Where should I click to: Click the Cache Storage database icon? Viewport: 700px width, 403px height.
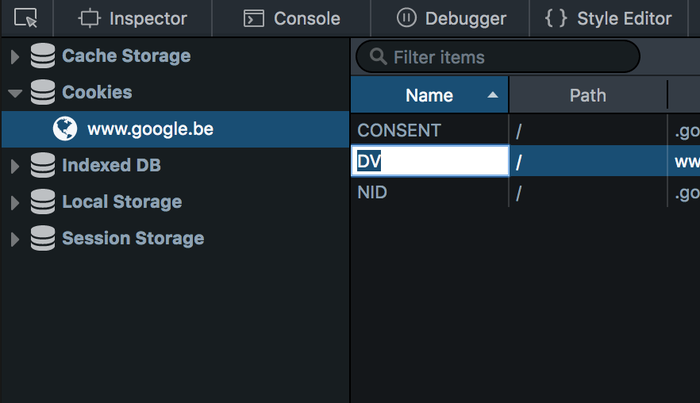42,56
